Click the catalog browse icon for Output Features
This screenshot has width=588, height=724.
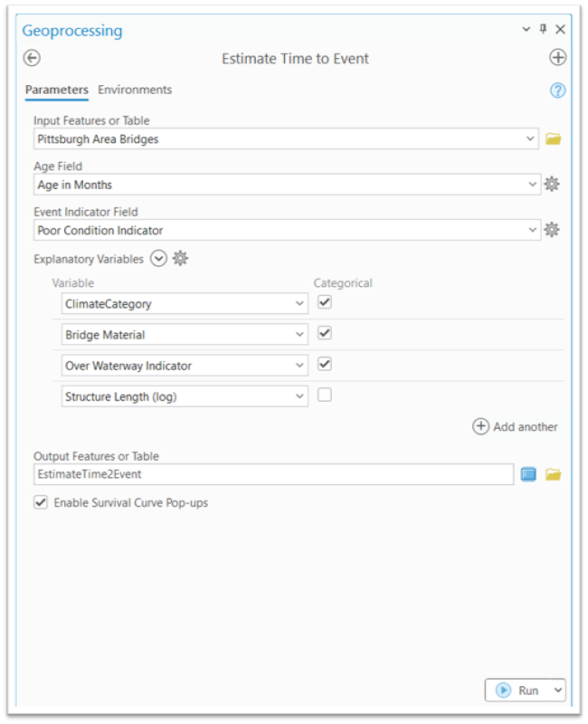pos(528,473)
